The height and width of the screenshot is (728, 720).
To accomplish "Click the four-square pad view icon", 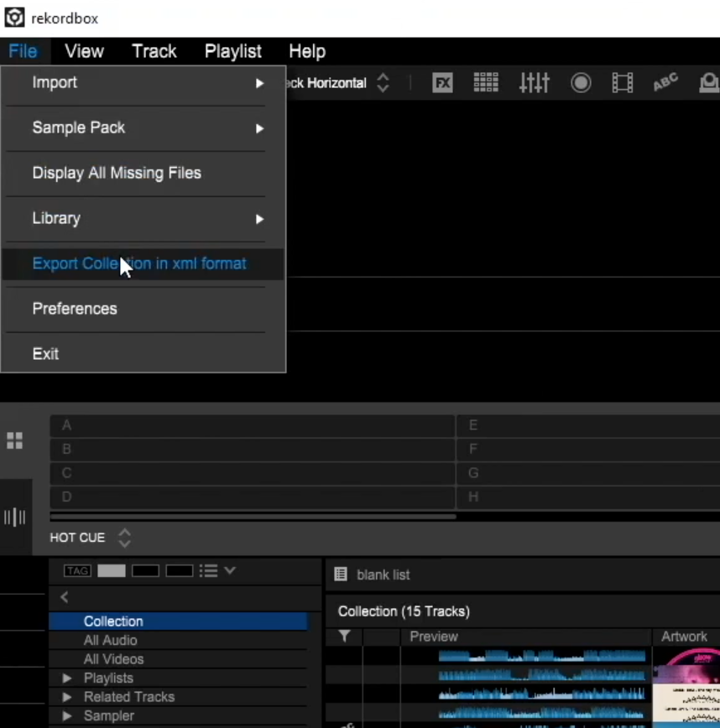I will [x=15, y=440].
